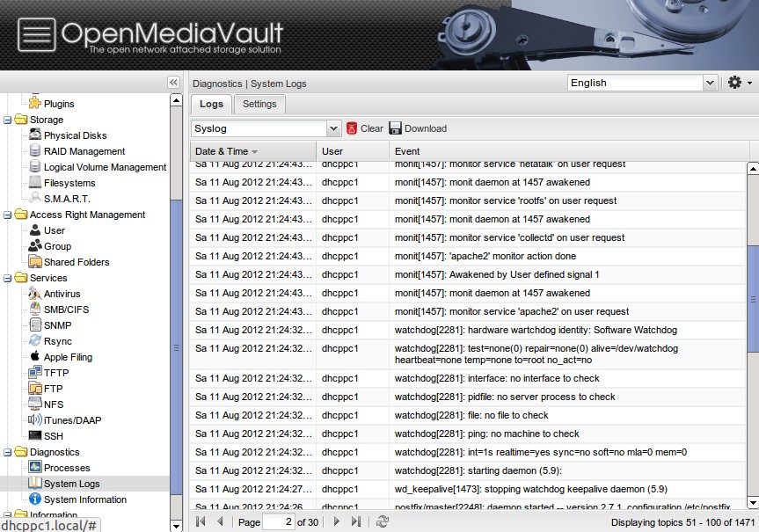Collapse the Services folder
Image resolution: width=759 pixels, height=532 pixels.
click(x=9, y=278)
